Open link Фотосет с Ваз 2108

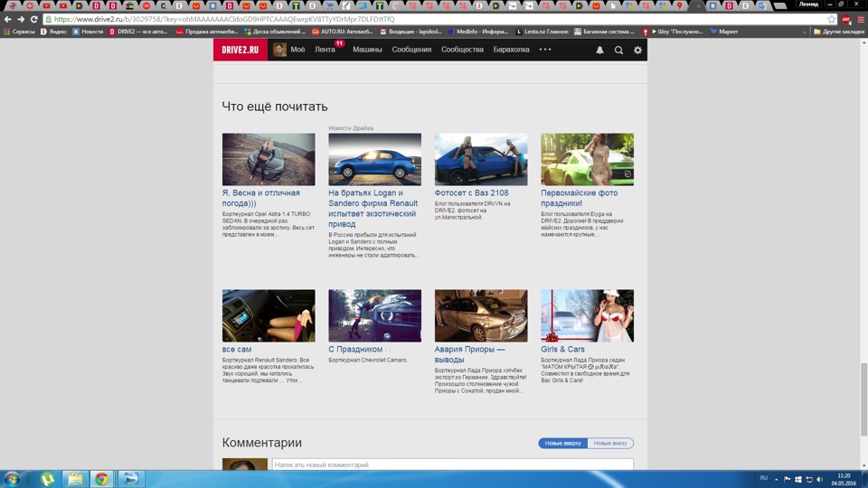pos(471,193)
